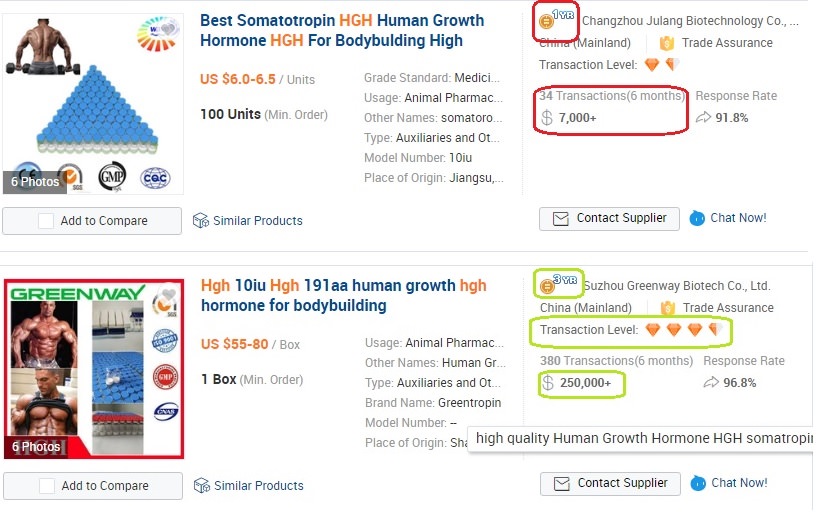Click the Trade Assurance shield icon for Suzhou Greenway
The image size is (824, 512).
[x=667, y=308]
